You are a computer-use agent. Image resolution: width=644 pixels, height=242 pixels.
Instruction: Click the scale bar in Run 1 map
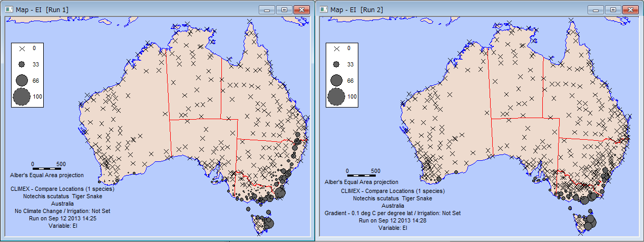[47, 169]
